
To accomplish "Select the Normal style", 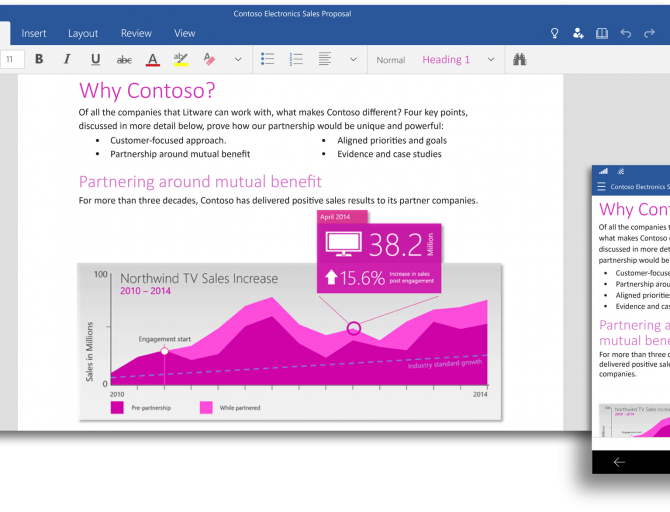I will tap(390, 60).
